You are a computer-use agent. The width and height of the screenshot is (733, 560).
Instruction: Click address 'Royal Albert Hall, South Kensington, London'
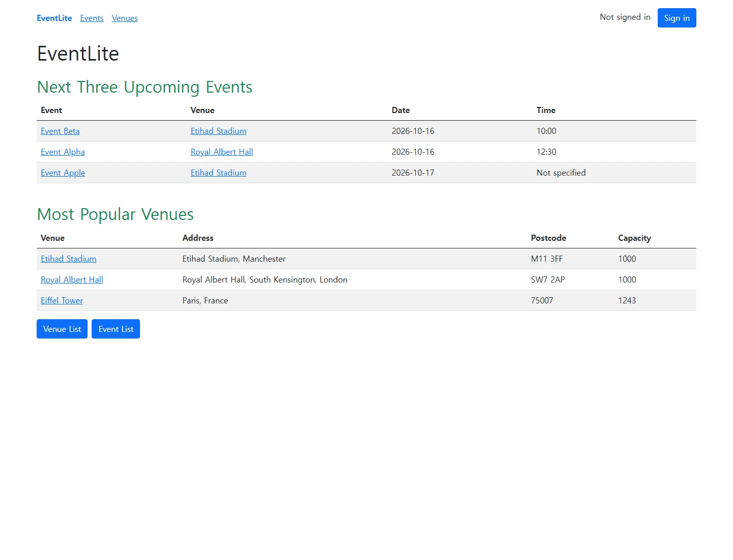click(x=265, y=279)
